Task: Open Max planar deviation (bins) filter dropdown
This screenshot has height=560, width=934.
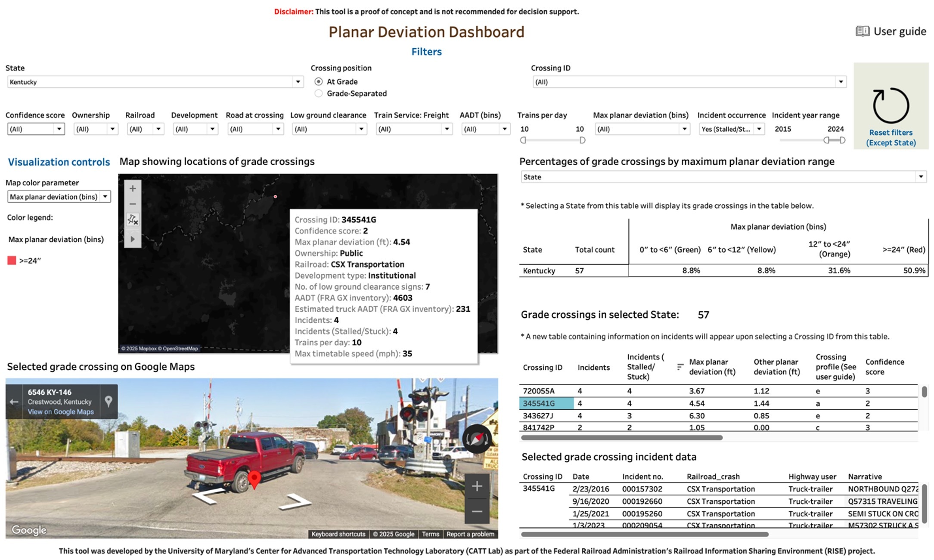Action: click(x=642, y=129)
